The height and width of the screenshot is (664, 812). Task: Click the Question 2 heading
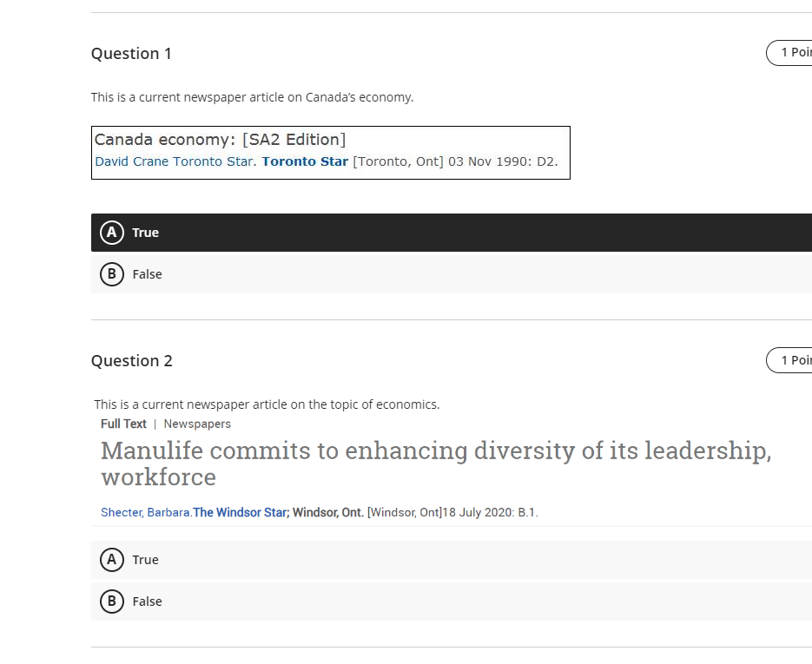coord(131,361)
